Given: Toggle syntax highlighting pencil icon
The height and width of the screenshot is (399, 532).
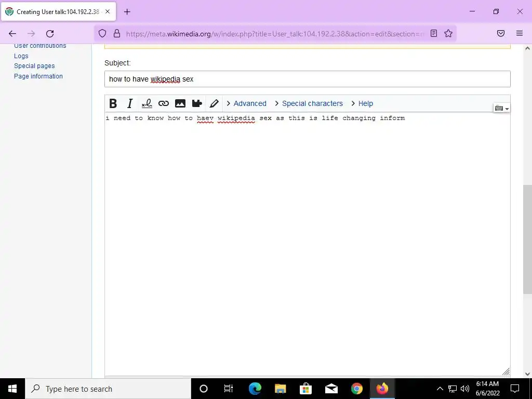Looking at the screenshot, I should 214,103.
